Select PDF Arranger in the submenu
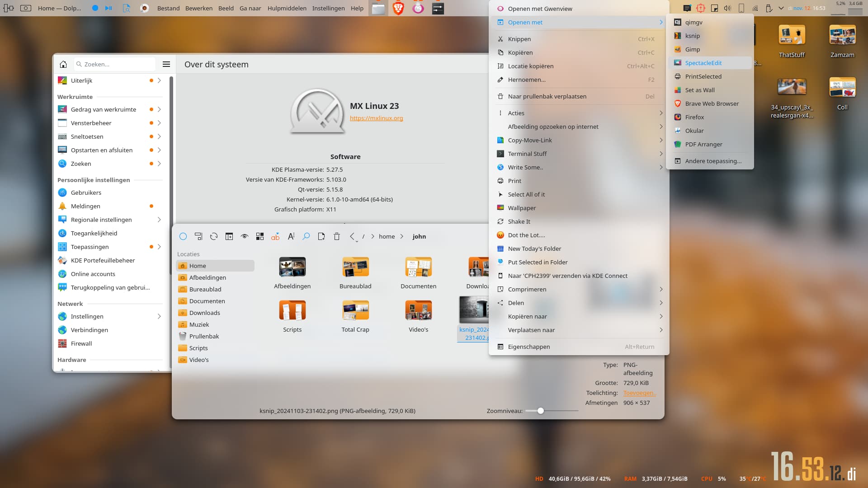Image resolution: width=868 pixels, height=488 pixels. (x=710, y=144)
